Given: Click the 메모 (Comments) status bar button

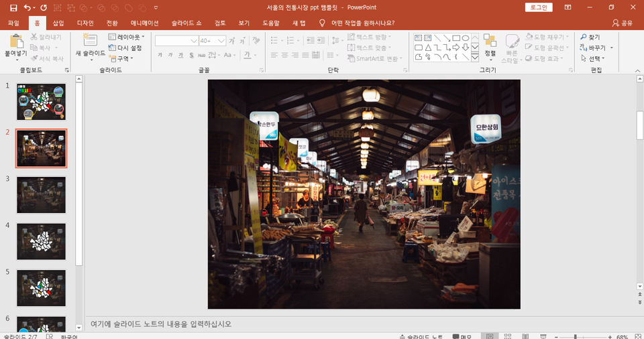Looking at the screenshot, I should point(463,336).
